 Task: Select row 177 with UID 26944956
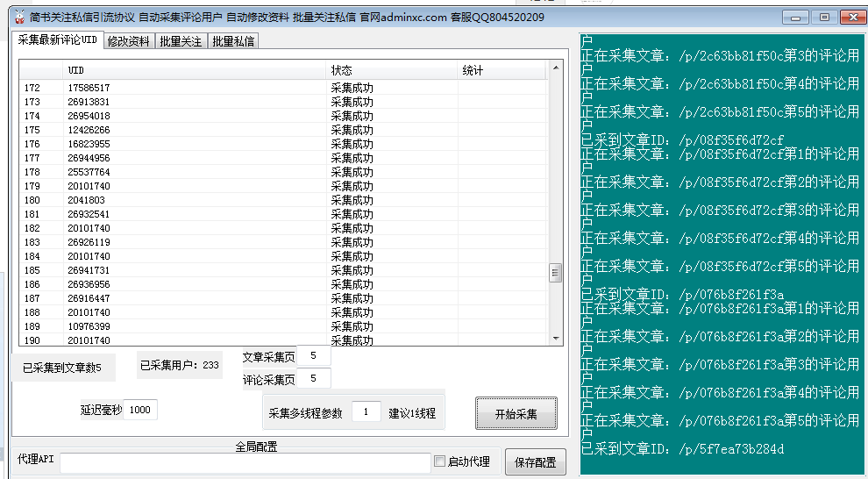pos(283,158)
